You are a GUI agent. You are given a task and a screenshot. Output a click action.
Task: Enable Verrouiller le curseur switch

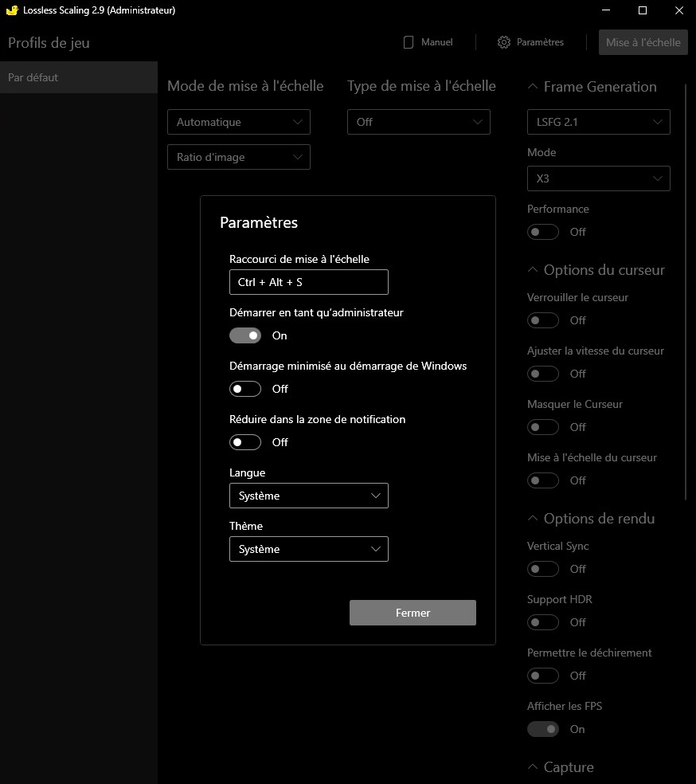(543, 320)
